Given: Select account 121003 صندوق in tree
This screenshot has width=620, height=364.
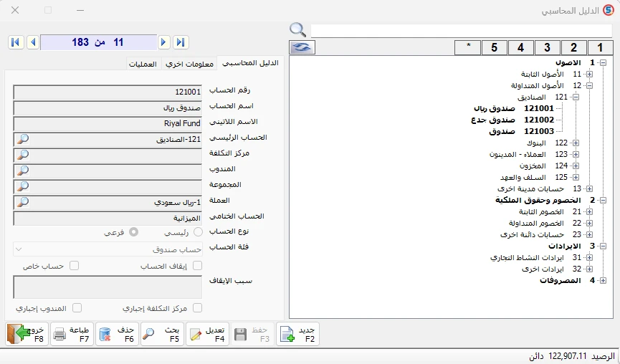Looking at the screenshot, I should (x=522, y=131).
